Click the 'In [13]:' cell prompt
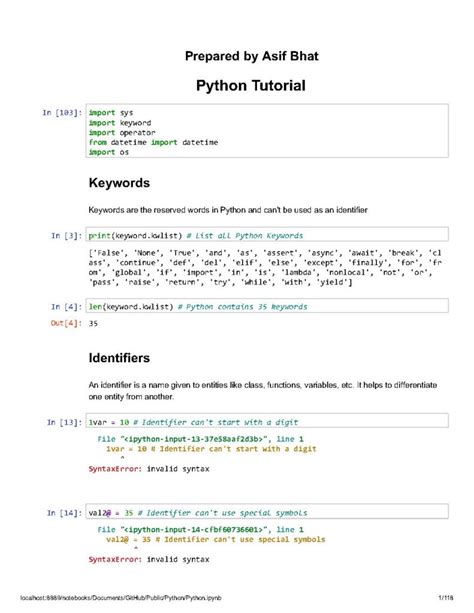 (x=65, y=423)
